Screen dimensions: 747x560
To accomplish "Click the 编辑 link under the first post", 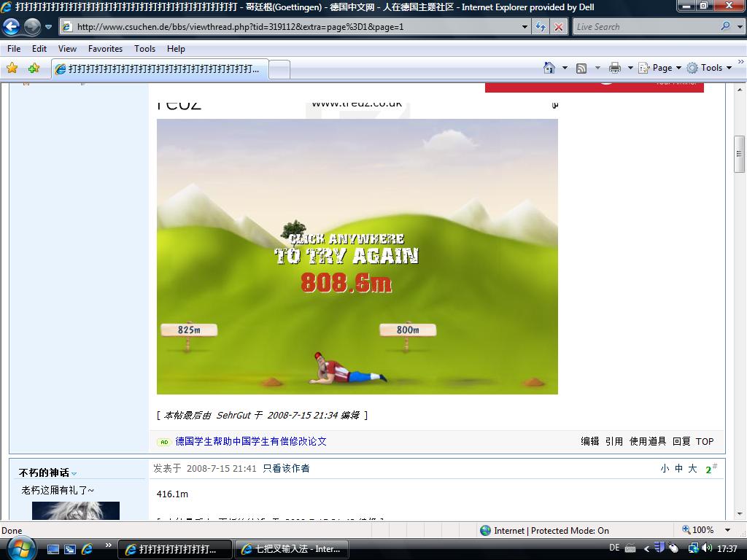I will click(589, 441).
